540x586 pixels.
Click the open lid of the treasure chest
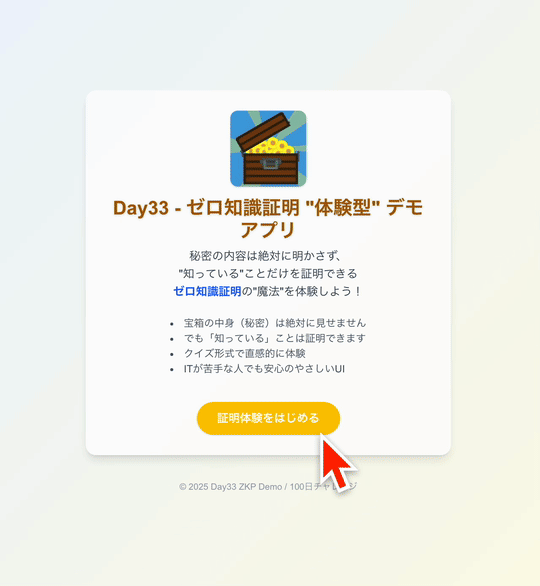[263, 130]
